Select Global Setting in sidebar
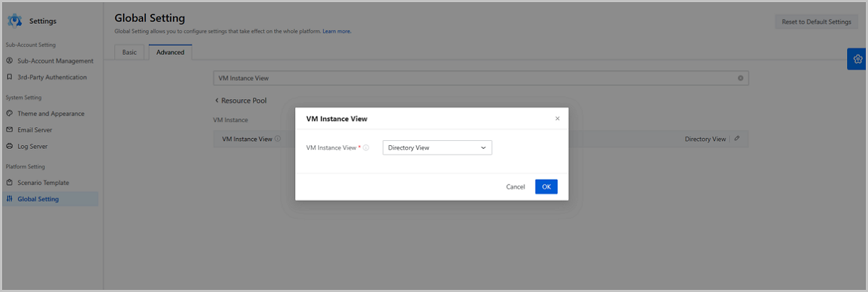868x292 pixels. click(x=38, y=199)
